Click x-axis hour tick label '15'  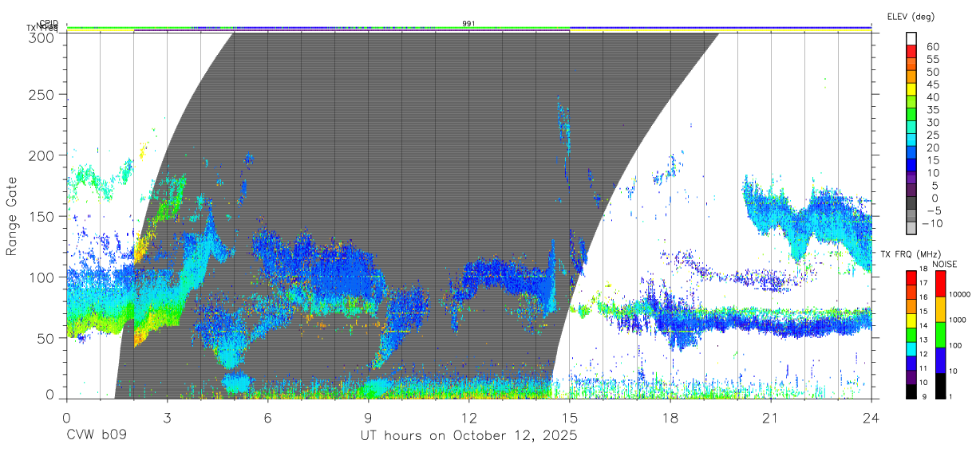coord(570,418)
